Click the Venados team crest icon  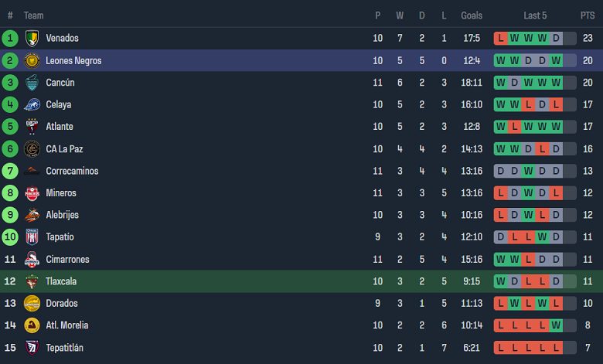pyautogui.click(x=32, y=39)
